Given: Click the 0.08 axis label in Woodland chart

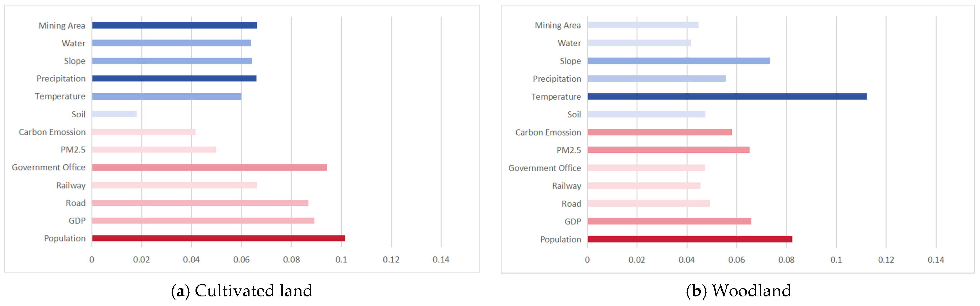Looking at the screenshot, I should (x=786, y=260).
